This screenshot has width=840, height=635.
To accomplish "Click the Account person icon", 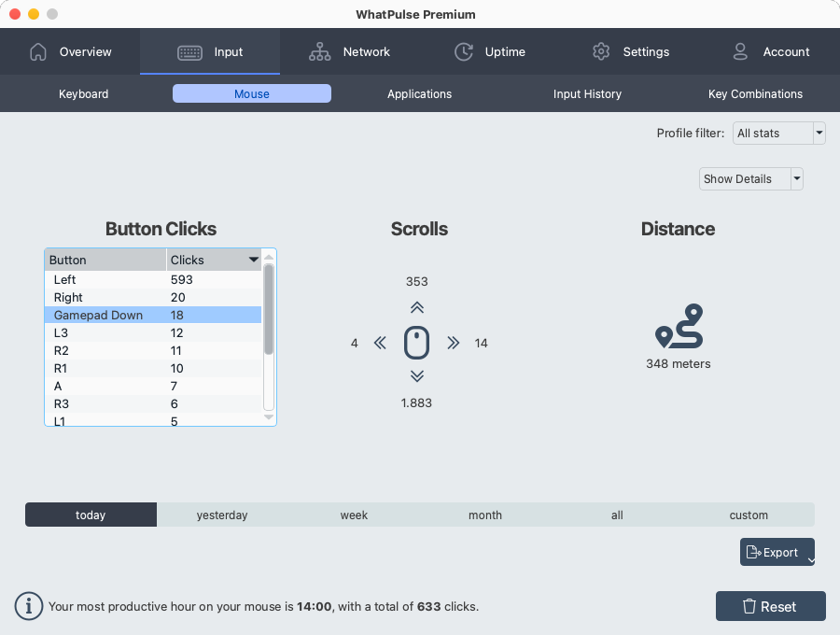I will [740, 52].
